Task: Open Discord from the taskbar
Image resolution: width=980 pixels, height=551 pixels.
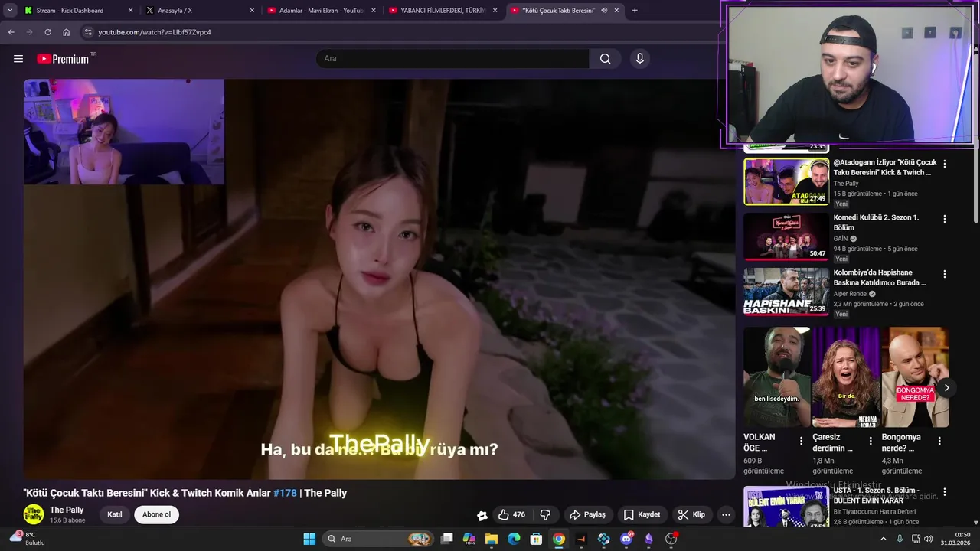Action: pos(626,539)
